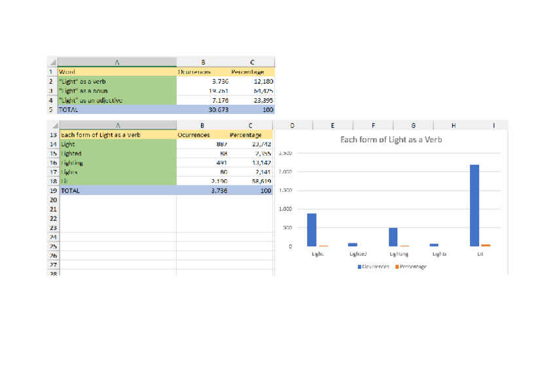555x392 pixels.
Task: Click the select-all corner above row 1
Action: pyautogui.click(x=52, y=62)
